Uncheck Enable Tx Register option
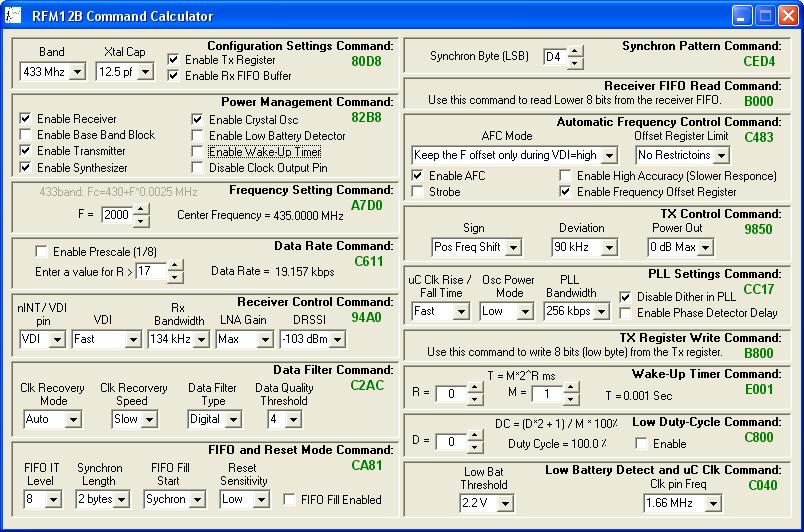The image size is (804, 532). coord(174,60)
